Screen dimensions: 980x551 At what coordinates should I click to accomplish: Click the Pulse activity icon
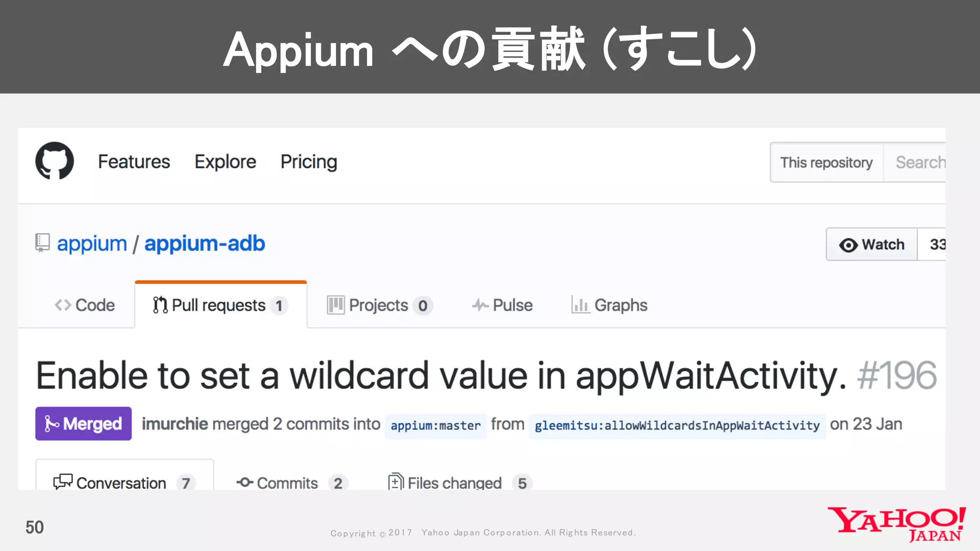click(480, 305)
